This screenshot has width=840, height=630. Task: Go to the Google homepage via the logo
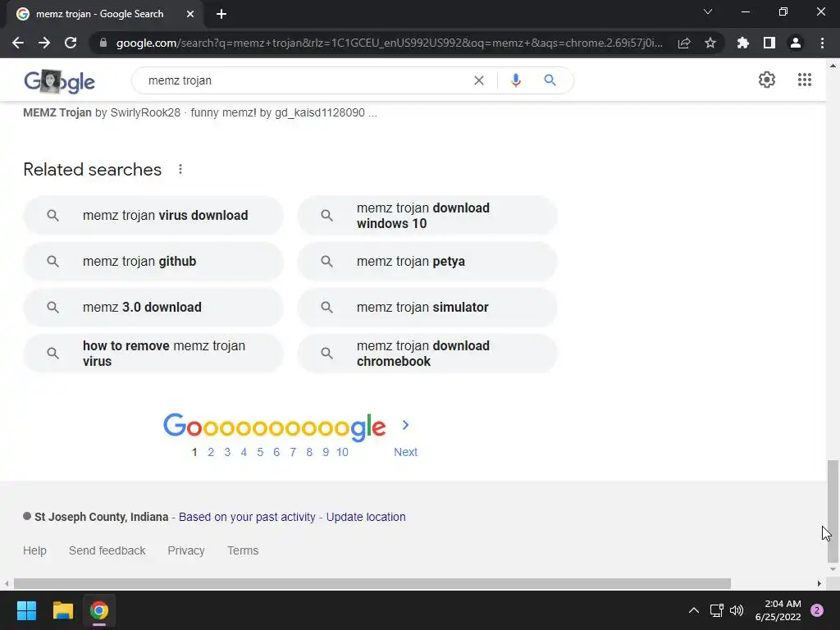point(59,81)
